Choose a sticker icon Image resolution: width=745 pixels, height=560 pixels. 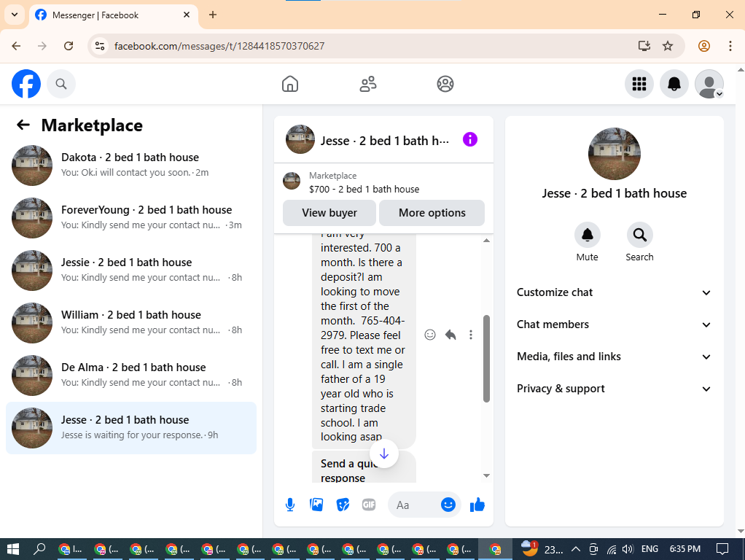[343, 505]
